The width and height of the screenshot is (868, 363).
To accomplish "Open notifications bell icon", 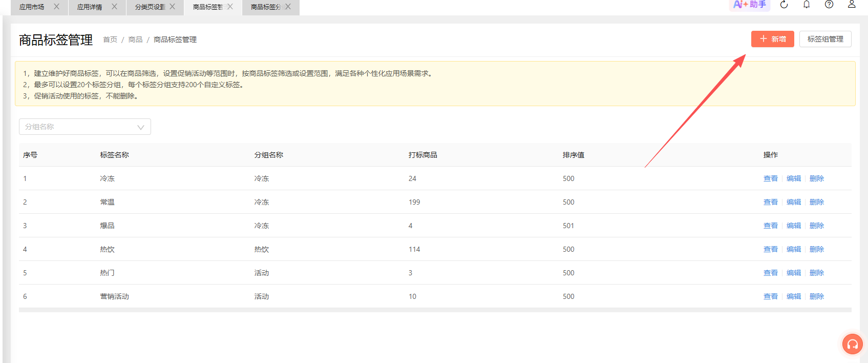I will tap(807, 5).
